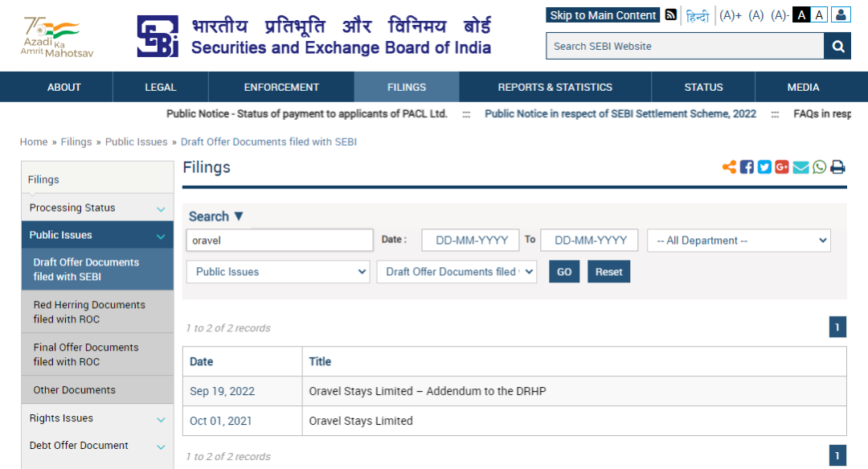Switch to light contrast A theme
Viewport: 868px width, 469px height.
pos(819,15)
